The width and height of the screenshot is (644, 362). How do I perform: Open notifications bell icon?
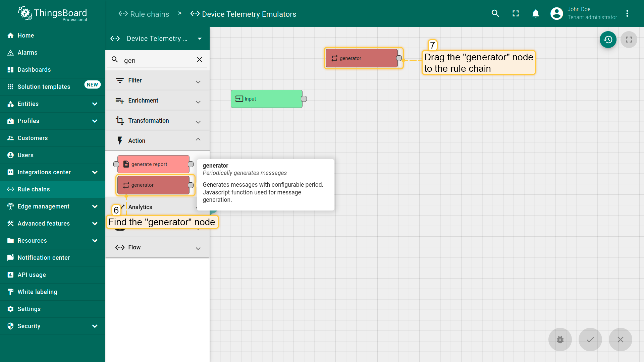click(x=536, y=13)
